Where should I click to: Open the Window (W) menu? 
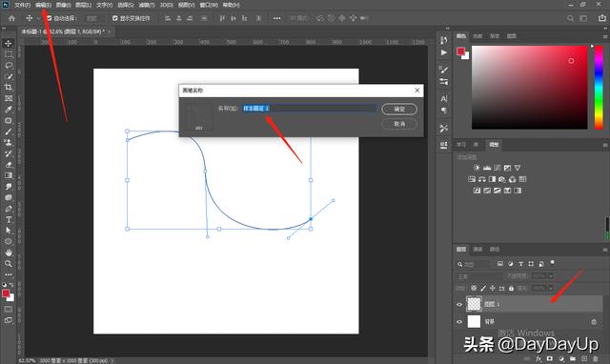click(209, 5)
